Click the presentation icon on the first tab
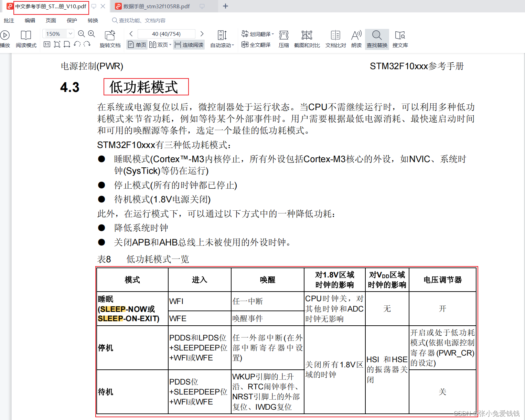525x420 pixels. point(94,6)
